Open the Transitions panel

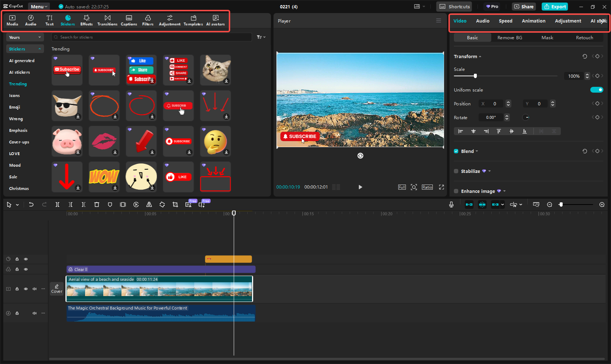tap(107, 20)
